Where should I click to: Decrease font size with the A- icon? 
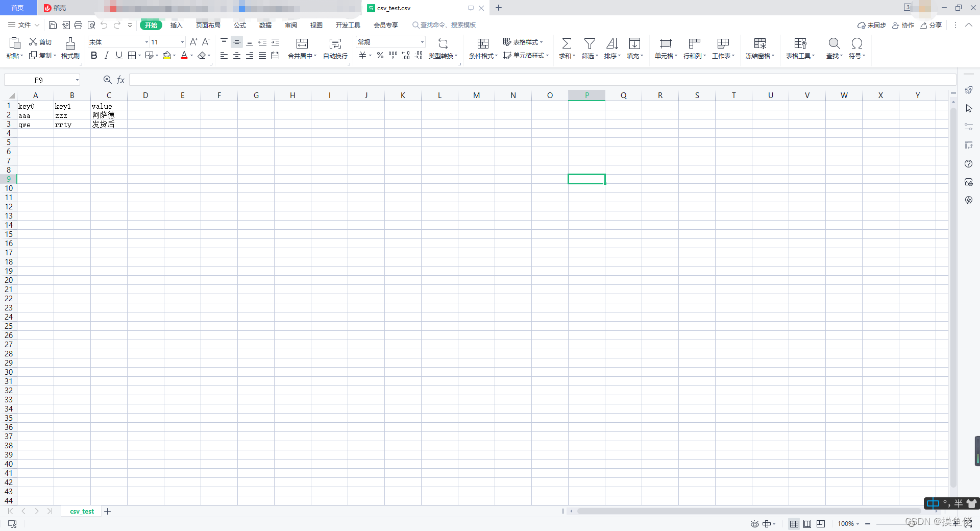(x=206, y=42)
